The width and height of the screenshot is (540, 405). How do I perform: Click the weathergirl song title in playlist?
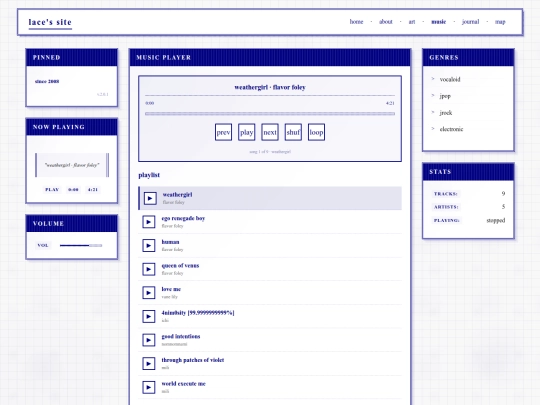coord(177,195)
